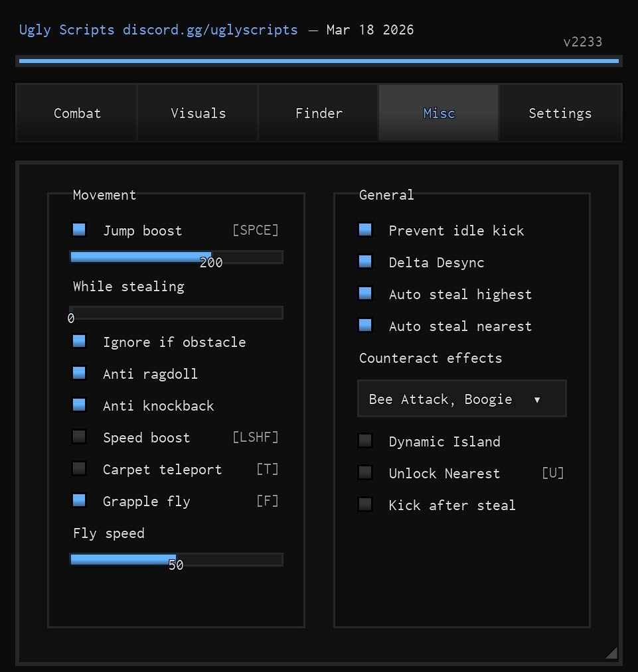
Task: Uncheck Anti ragdoll
Action: pos(79,373)
